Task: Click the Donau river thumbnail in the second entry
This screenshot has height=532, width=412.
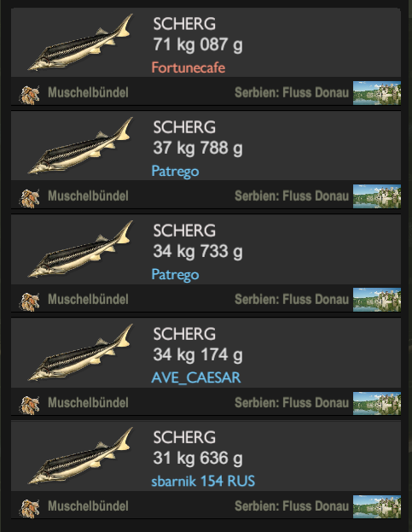Action: (377, 196)
